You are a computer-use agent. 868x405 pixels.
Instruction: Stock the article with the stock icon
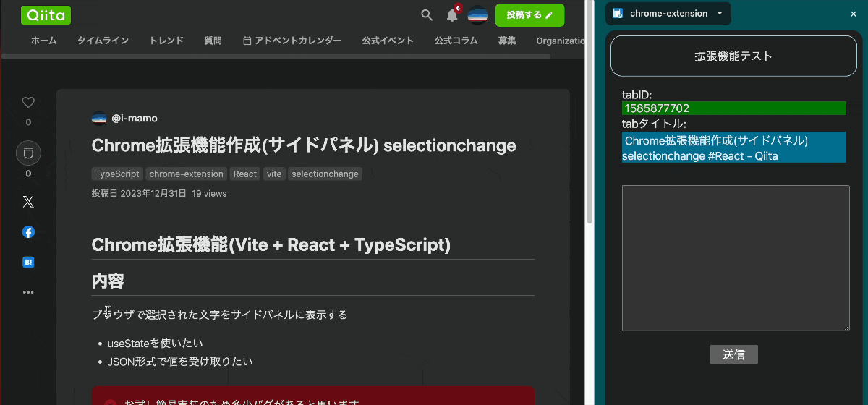tap(28, 153)
